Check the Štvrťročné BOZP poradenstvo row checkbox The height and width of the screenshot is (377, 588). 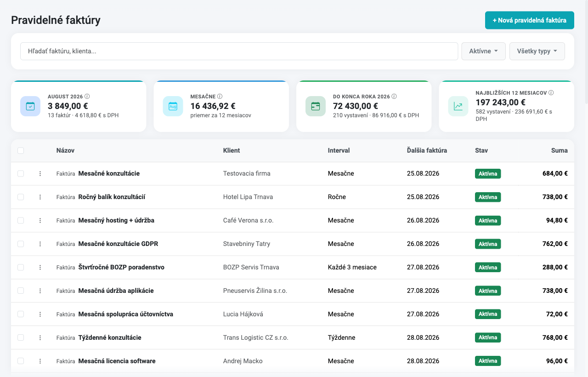(x=21, y=268)
